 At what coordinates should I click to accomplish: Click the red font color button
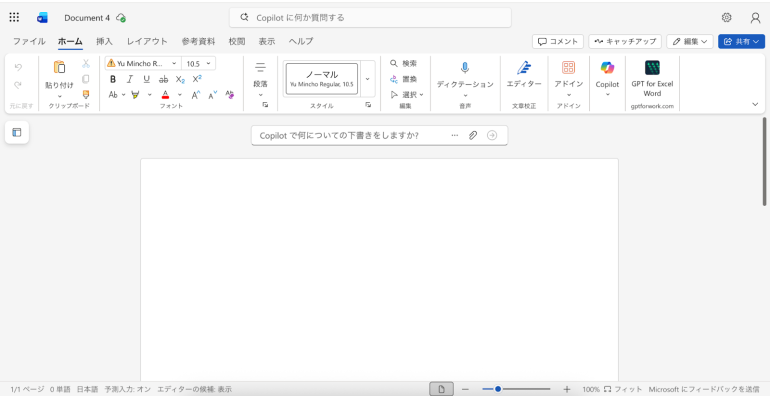[x=165, y=95]
